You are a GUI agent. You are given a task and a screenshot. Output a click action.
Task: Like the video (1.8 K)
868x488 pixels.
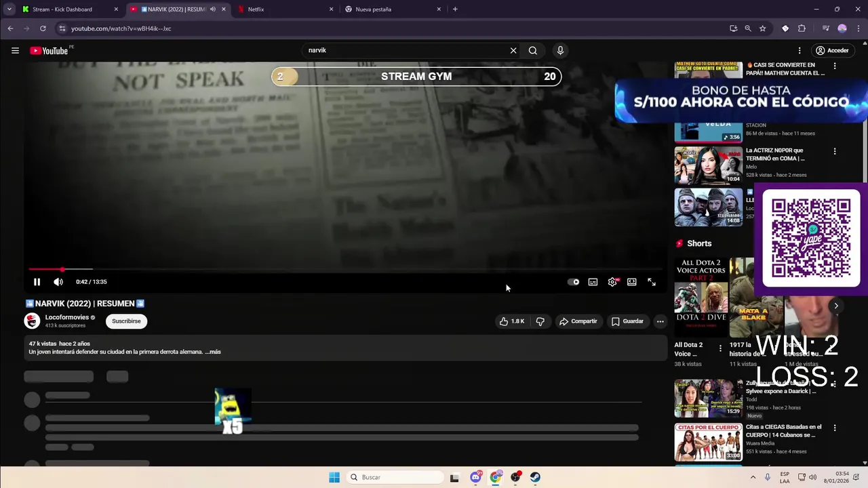[x=512, y=321]
